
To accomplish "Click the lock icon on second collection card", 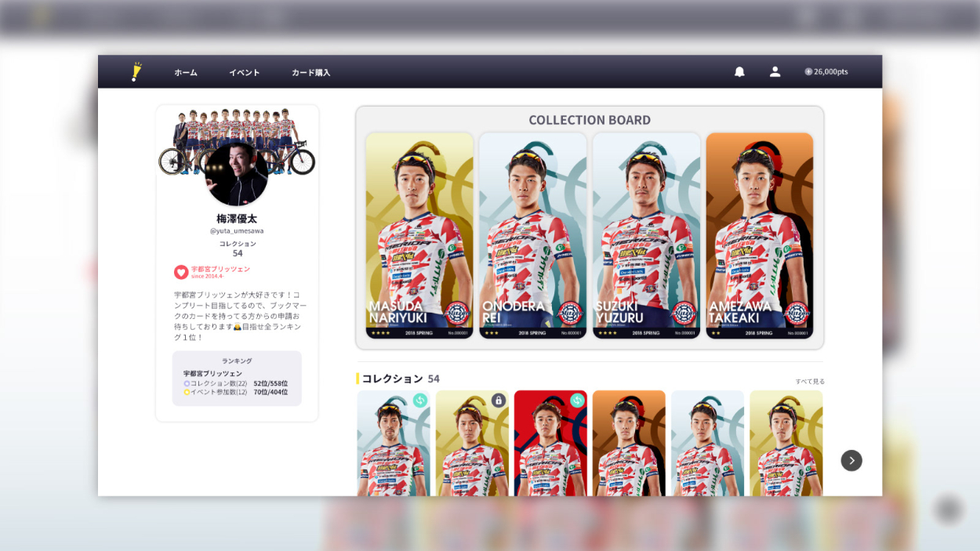I will pyautogui.click(x=499, y=401).
